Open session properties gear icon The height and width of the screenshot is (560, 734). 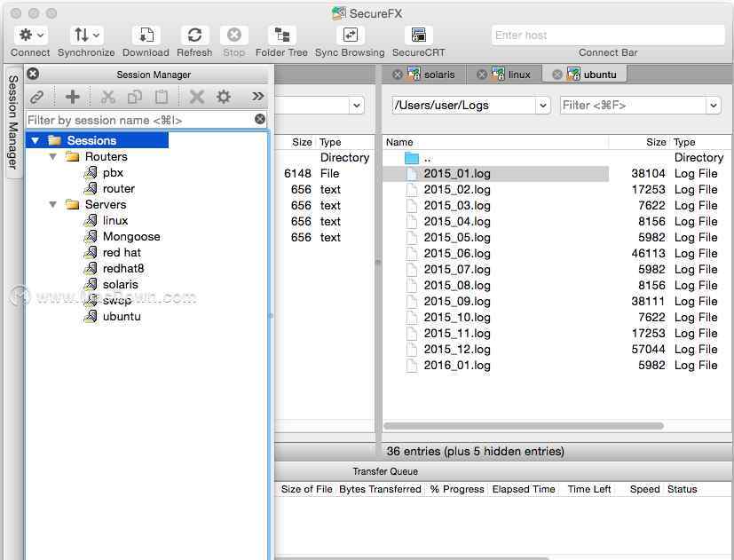[224, 97]
